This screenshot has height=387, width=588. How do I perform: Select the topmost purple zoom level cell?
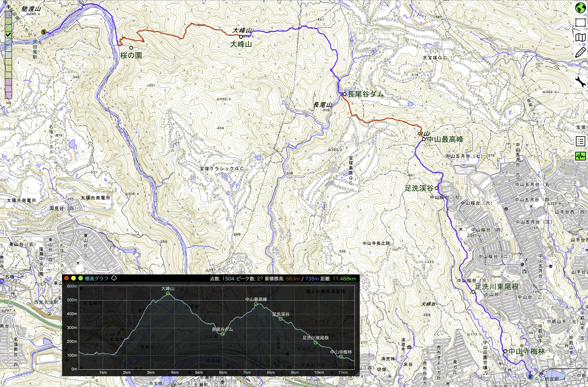click(x=8, y=14)
